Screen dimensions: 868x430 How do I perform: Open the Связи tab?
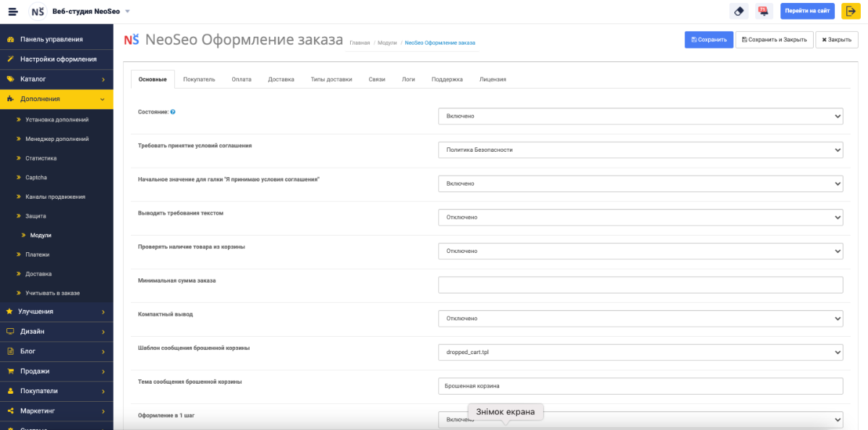pos(377,79)
